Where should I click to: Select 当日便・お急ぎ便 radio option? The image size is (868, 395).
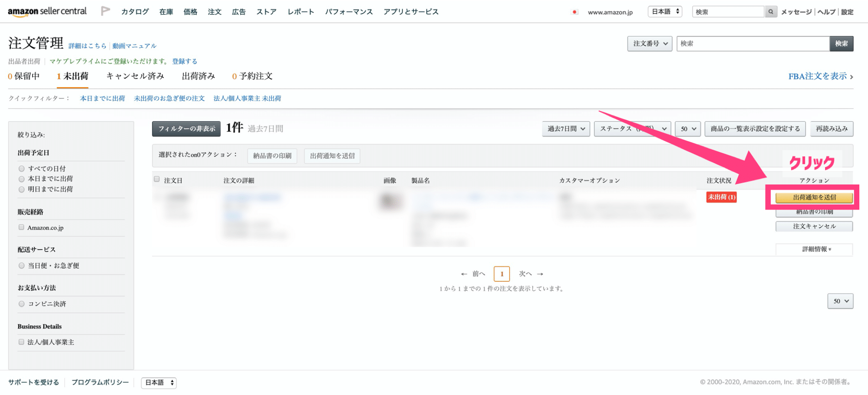[x=21, y=265]
